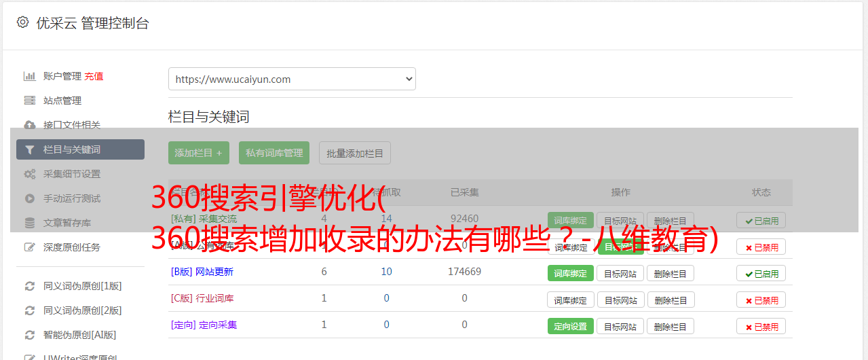Open the 账户管理 sidebar menu
868x360 pixels.
coord(62,76)
